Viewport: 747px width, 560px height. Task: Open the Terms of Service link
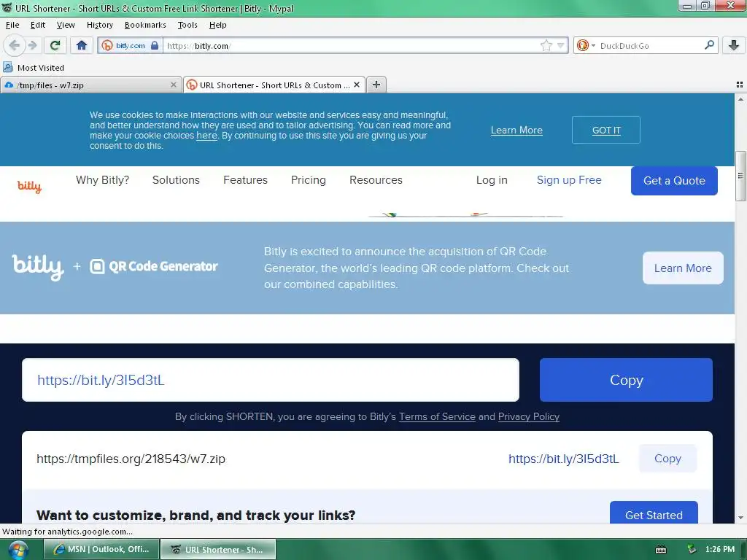(x=437, y=416)
